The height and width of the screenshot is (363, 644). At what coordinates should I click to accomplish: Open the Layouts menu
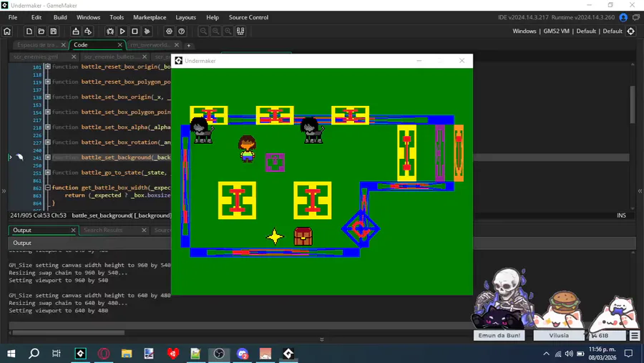tap(185, 17)
